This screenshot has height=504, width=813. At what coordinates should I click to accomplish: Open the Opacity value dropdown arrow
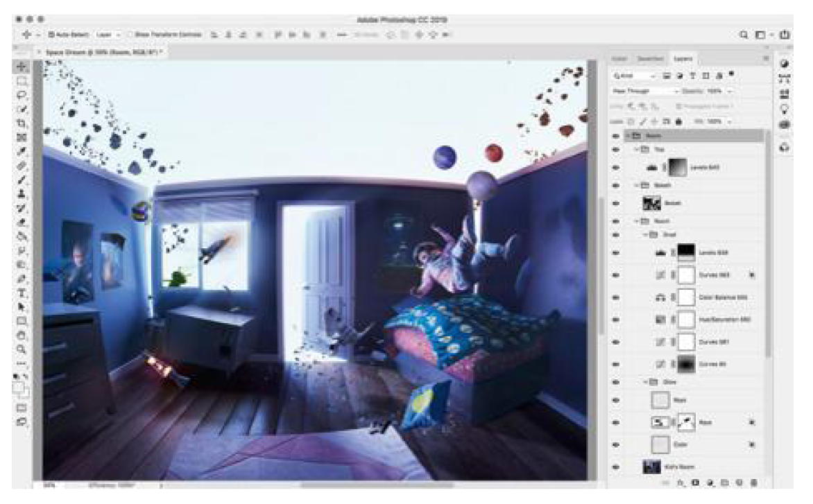point(730,92)
